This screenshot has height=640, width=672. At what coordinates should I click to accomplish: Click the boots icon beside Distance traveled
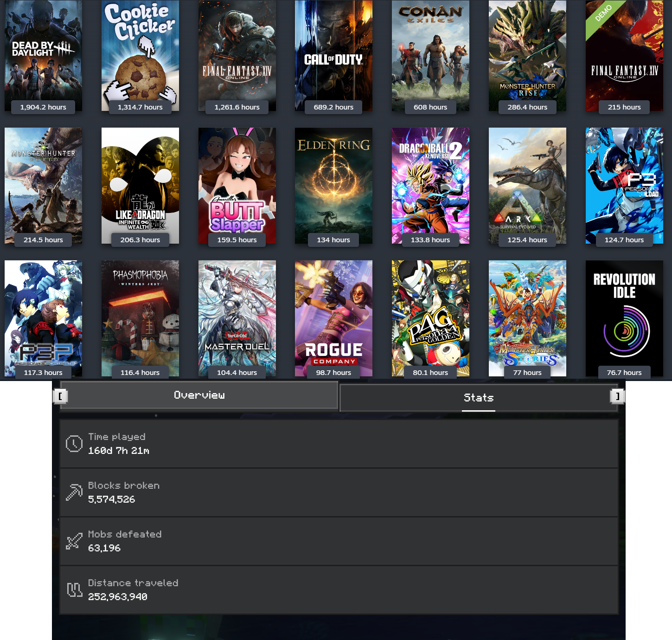click(x=74, y=590)
